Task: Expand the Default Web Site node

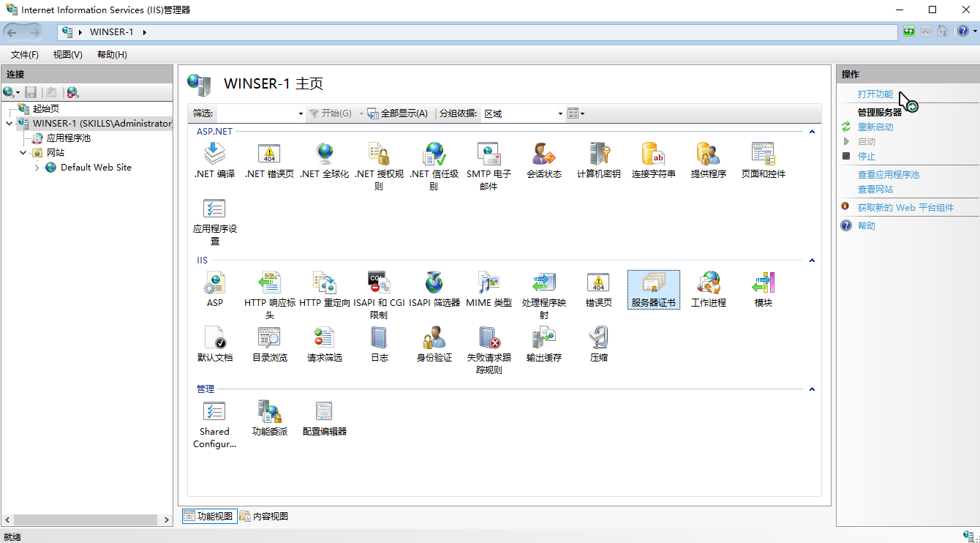Action: 37,168
